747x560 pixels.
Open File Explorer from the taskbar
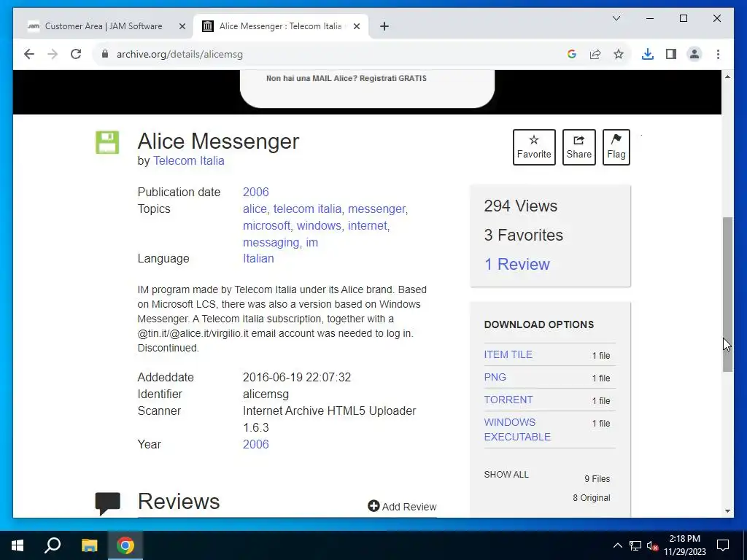[x=89, y=545]
